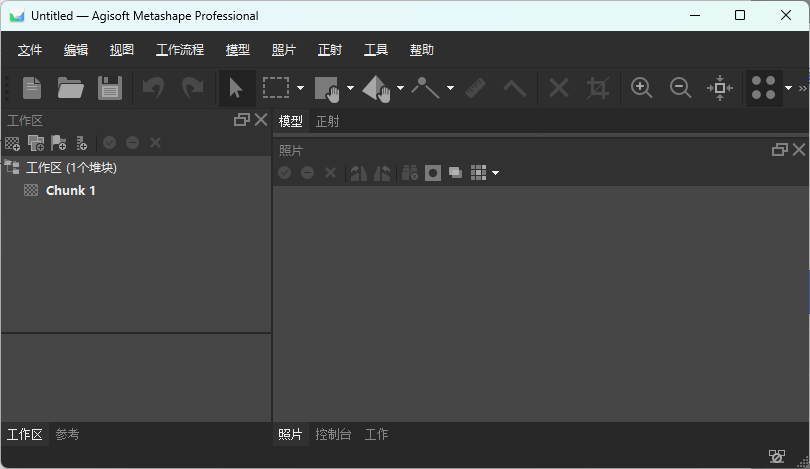Click the New document icon

32,88
